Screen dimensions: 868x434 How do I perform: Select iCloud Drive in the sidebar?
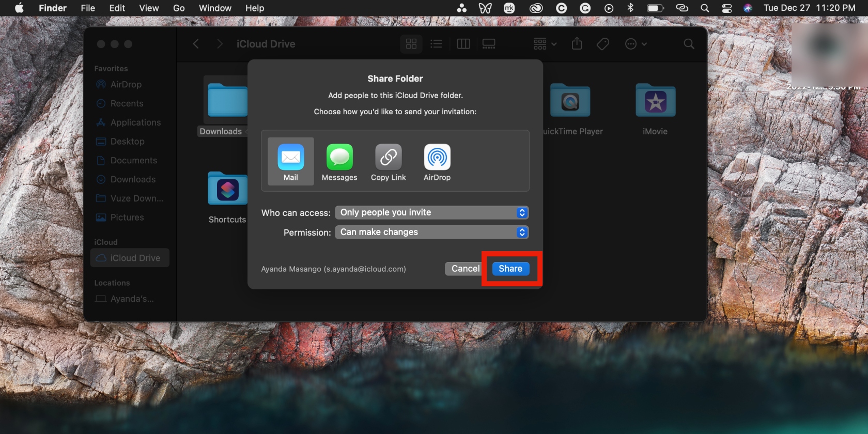(x=129, y=258)
